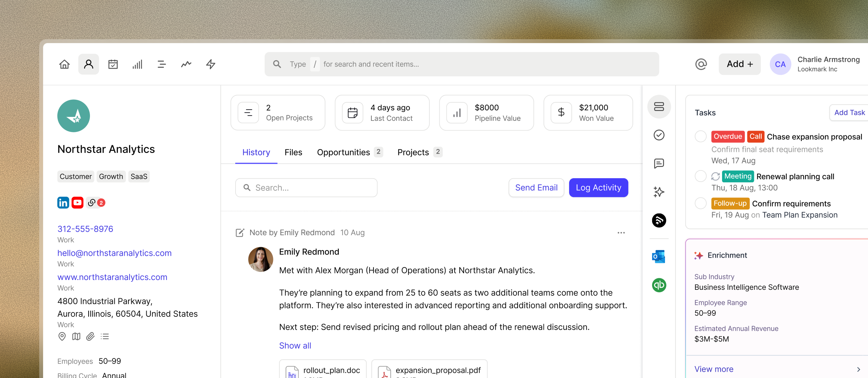Screen dimensions: 868x378
Task: Switch to the Opportunities tab
Action: (x=350, y=152)
